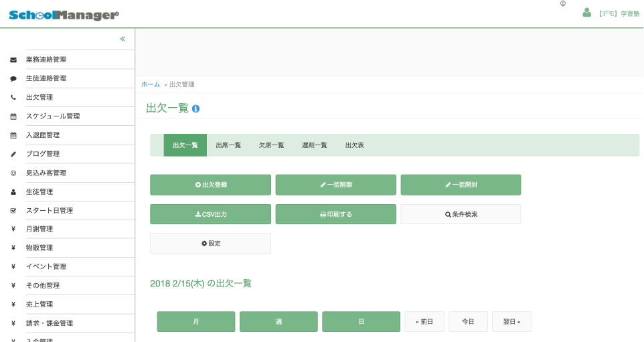Click the envelope icon beside 業務連絡管理
Viewport: 644px width, 342px height.
13,60
